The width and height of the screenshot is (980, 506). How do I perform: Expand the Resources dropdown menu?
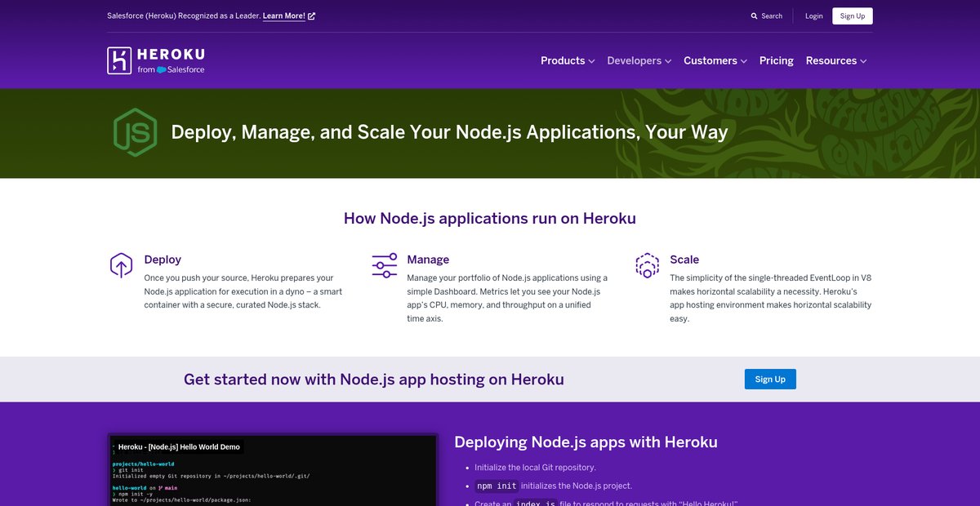[836, 60]
